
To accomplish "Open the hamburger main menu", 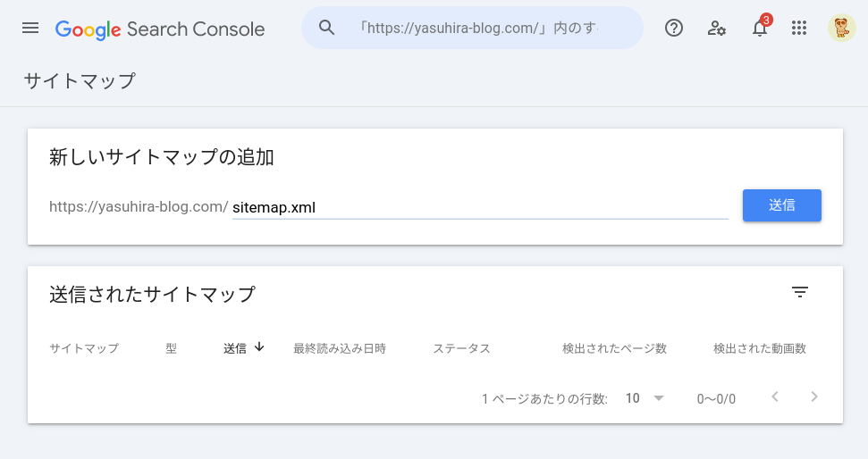I will (x=30, y=28).
